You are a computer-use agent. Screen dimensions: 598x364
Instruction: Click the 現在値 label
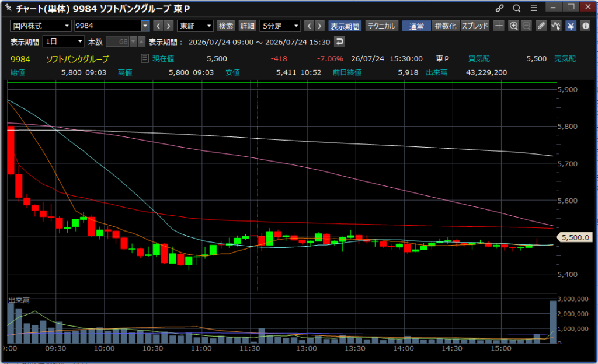[x=164, y=59]
